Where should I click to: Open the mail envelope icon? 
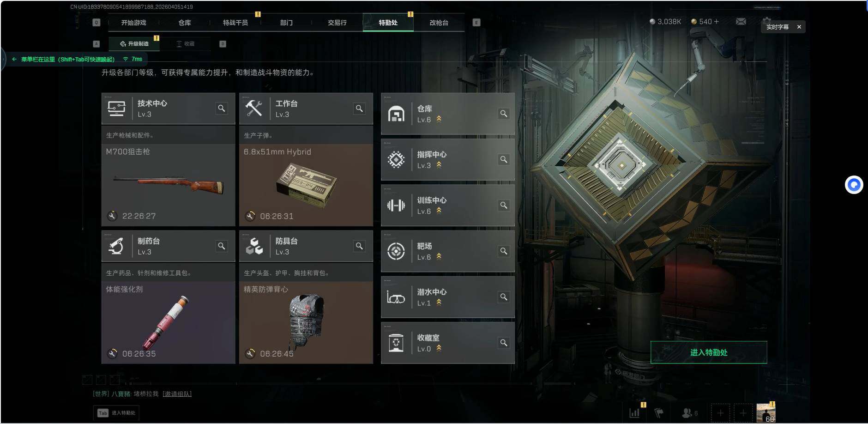(741, 22)
